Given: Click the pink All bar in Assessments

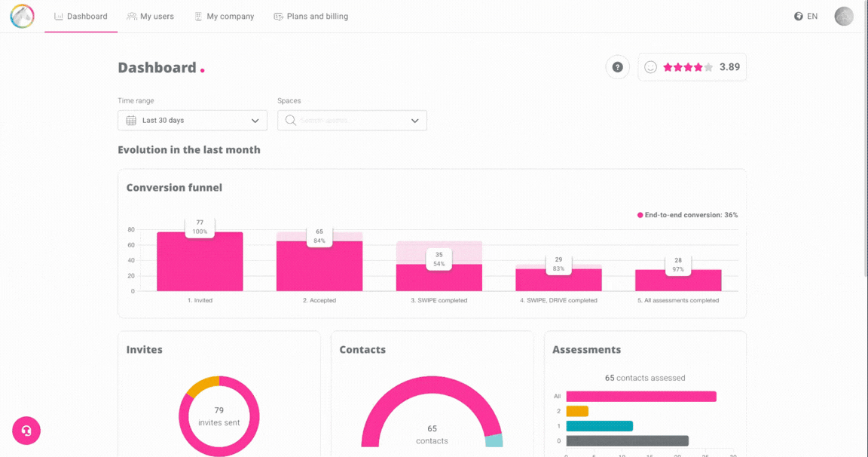Looking at the screenshot, I should click(x=640, y=397).
